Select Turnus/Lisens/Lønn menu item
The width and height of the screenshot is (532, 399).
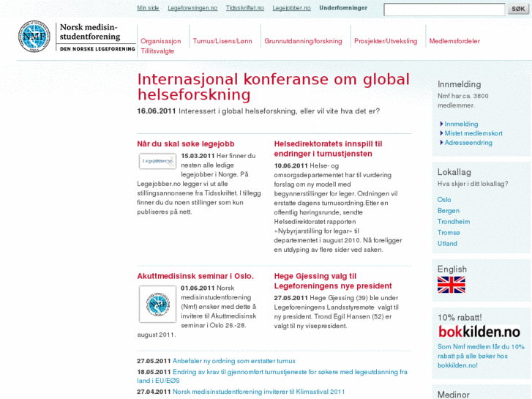click(x=222, y=41)
